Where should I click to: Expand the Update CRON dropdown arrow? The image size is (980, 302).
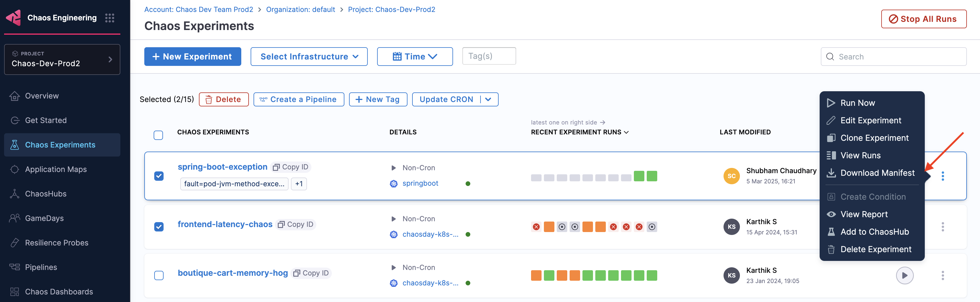[x=488, y=99]
